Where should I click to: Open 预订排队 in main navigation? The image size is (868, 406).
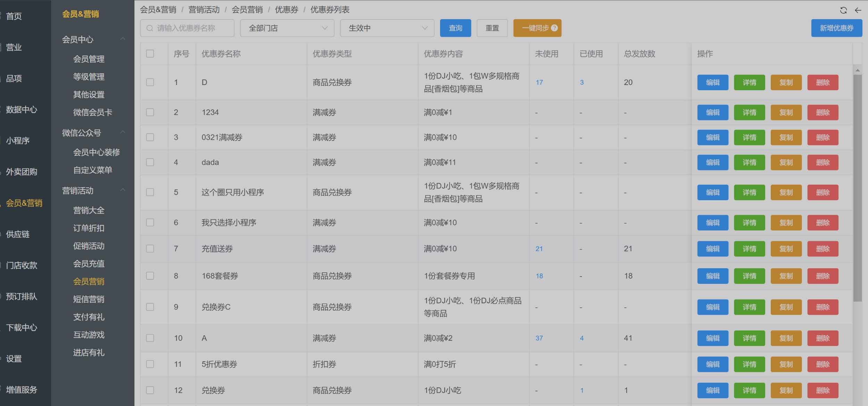(x=22, y=297)
